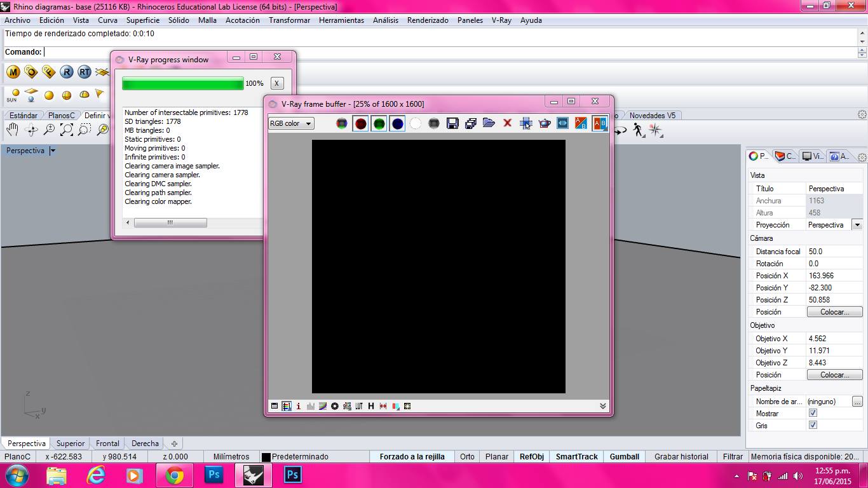Image resolution: width=868 pixels, height=488 pixels.
Task: Activate the Rotate view tool
Action: point(31,130)
